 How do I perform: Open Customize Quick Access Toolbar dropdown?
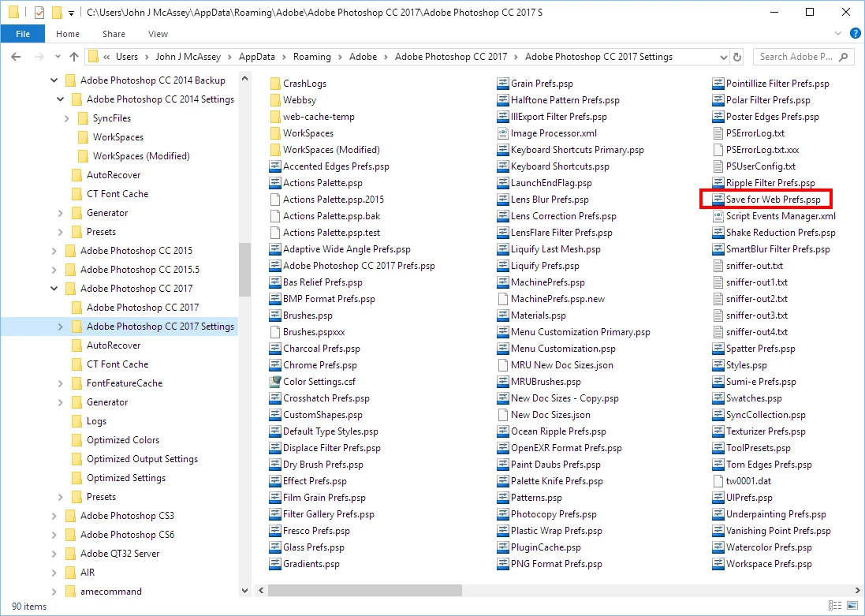tap(71, 13)
